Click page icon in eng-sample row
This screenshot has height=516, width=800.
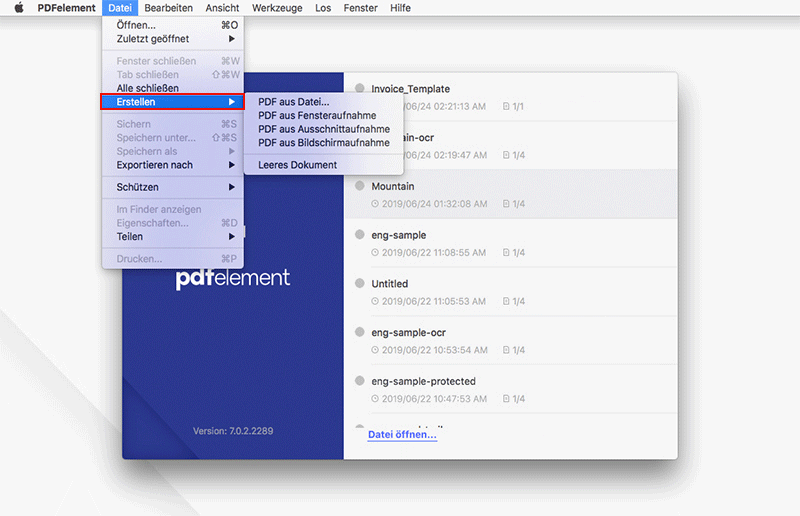(506, 252)
